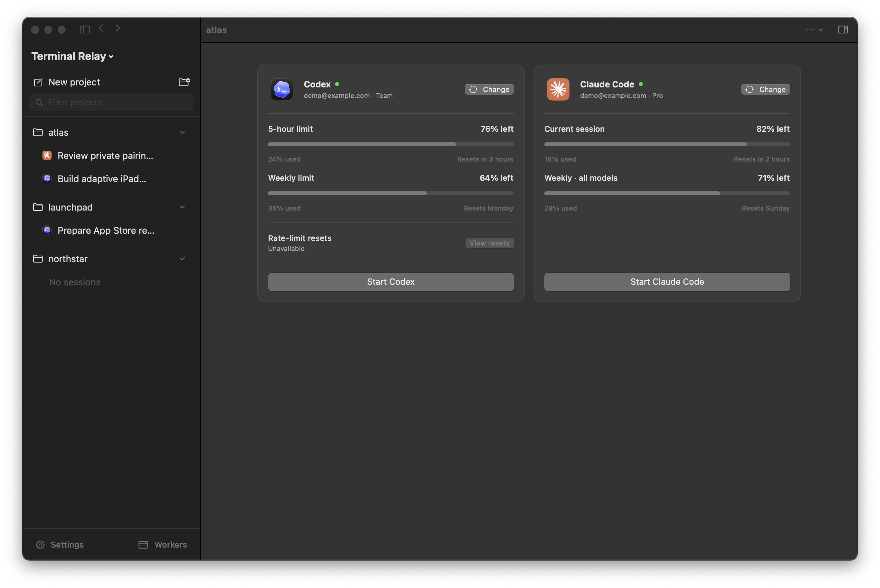Click Resets in 3 hours text

[x=485, y=159]
